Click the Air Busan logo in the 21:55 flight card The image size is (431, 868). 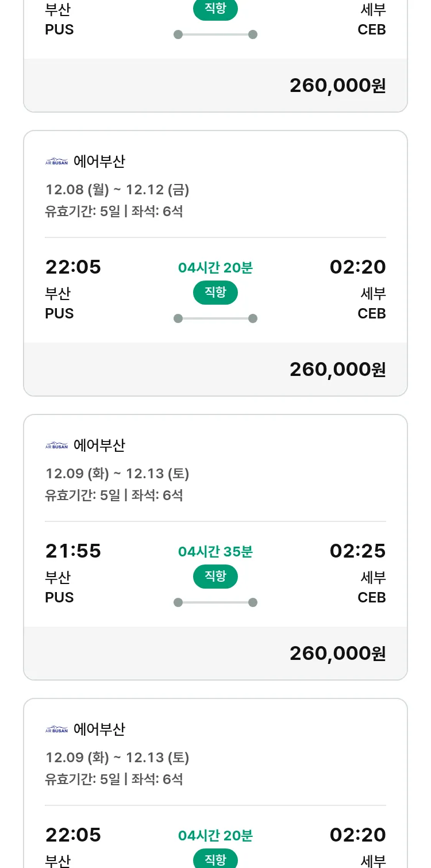[56, 446]
